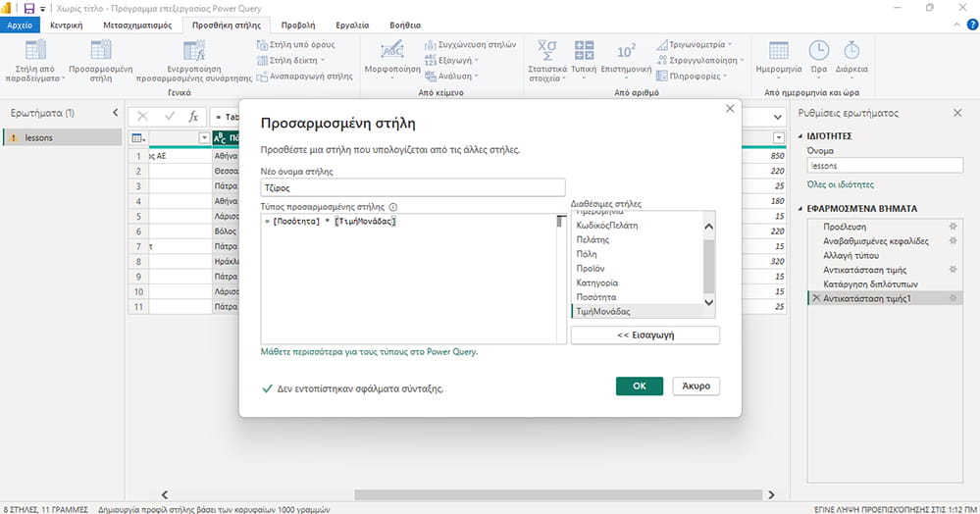This screenshot has height=514, width=980.
Task: Click the save icon in title bar
Action: click(x=28, y=8)
